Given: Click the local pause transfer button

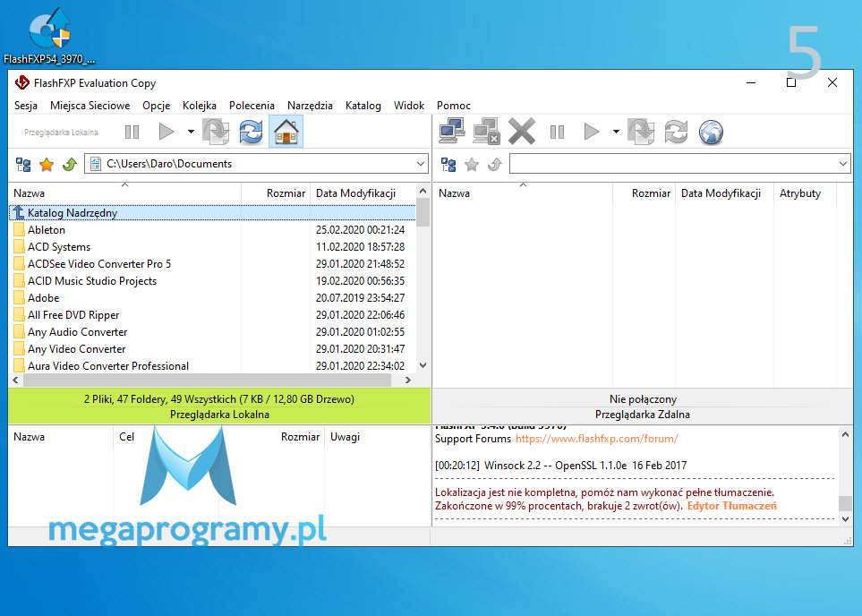Looking at the screenshot, I should point(132,133).
